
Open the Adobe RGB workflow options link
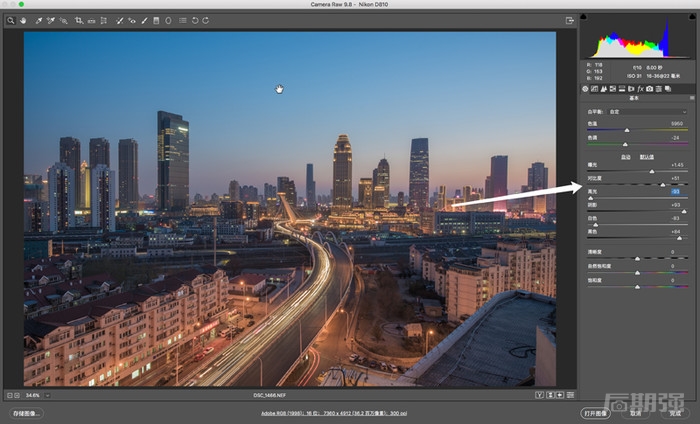pyautogui.click(x=333, y=413)
